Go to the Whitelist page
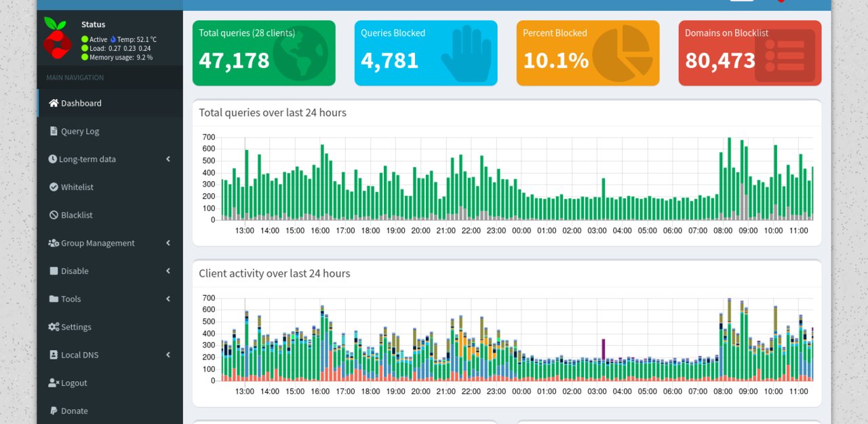Screen dimensions: 868x424 110,187
